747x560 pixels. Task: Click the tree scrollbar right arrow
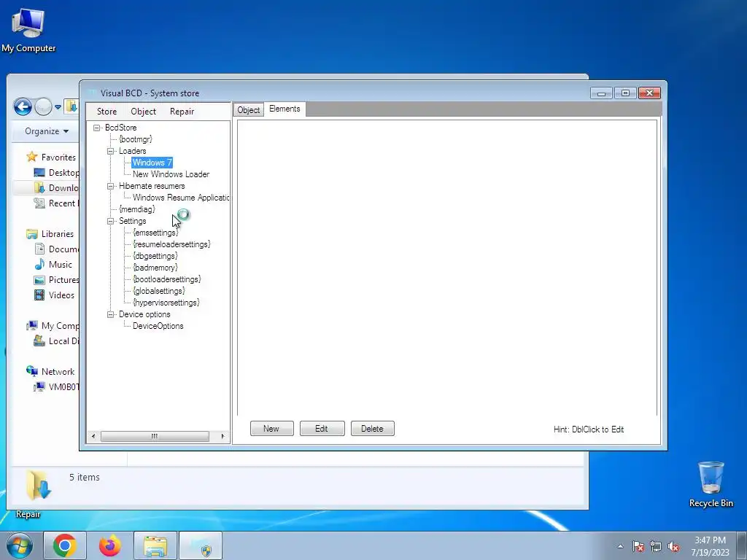pyautogui.click(x=222, y=436)
